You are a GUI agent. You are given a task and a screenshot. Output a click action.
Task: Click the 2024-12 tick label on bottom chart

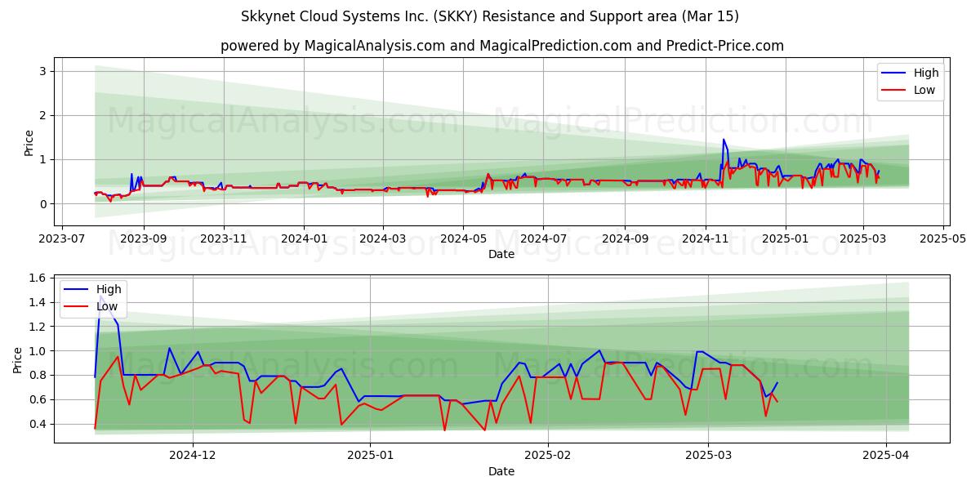194,457
